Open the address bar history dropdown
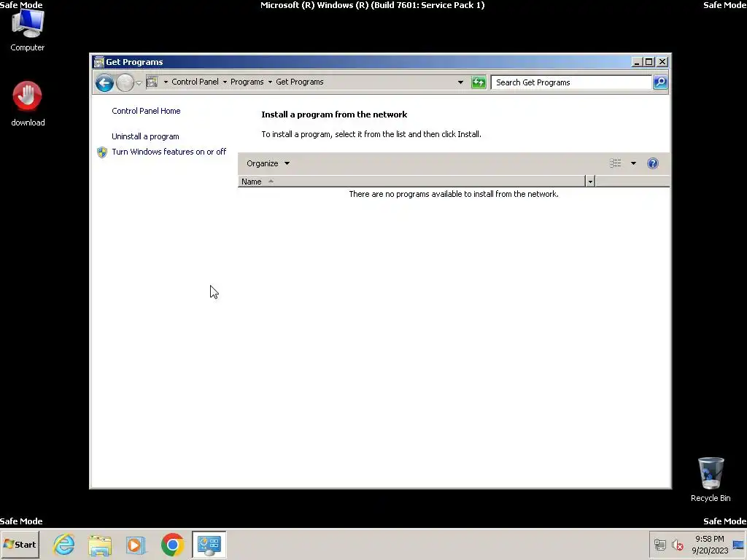 pyautogui.click(x=460, y=82)
